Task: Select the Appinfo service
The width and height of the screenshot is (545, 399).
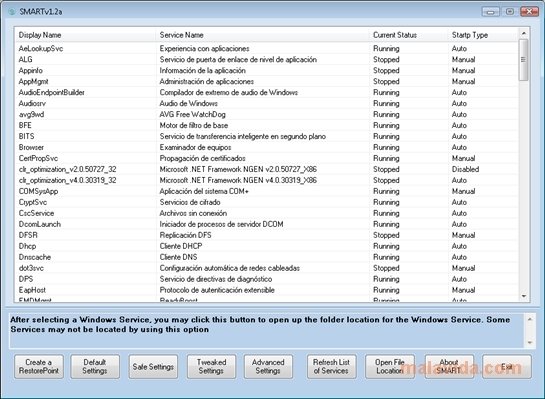Action: (x=267, y=71)
